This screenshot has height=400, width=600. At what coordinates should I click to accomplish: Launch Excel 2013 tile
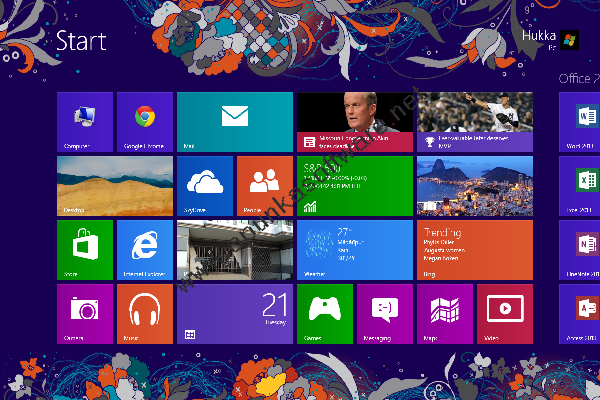(x=579, y=186)
